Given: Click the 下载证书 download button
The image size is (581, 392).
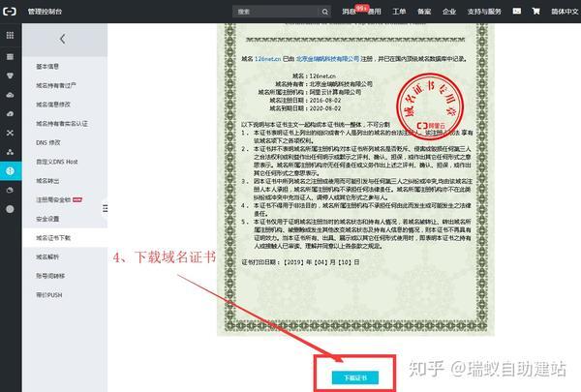Looking at the screenshot, I should click(x=355, y=377).
